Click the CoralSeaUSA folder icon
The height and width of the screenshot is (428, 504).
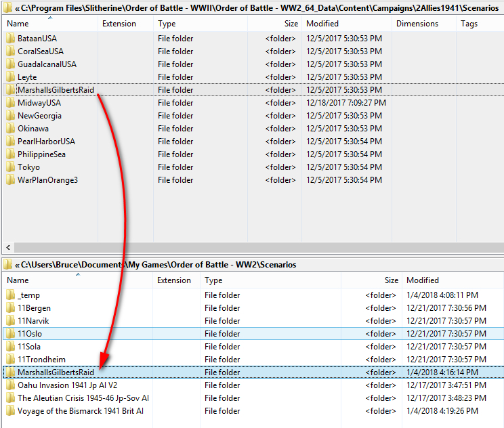(11, 51)
